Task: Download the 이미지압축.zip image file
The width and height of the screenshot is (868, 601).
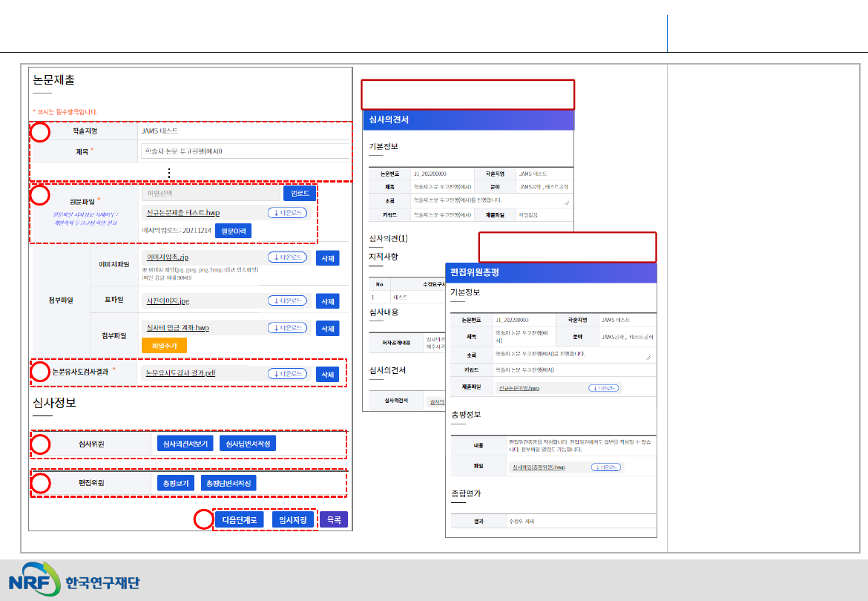Action: (x=287, y=257)
